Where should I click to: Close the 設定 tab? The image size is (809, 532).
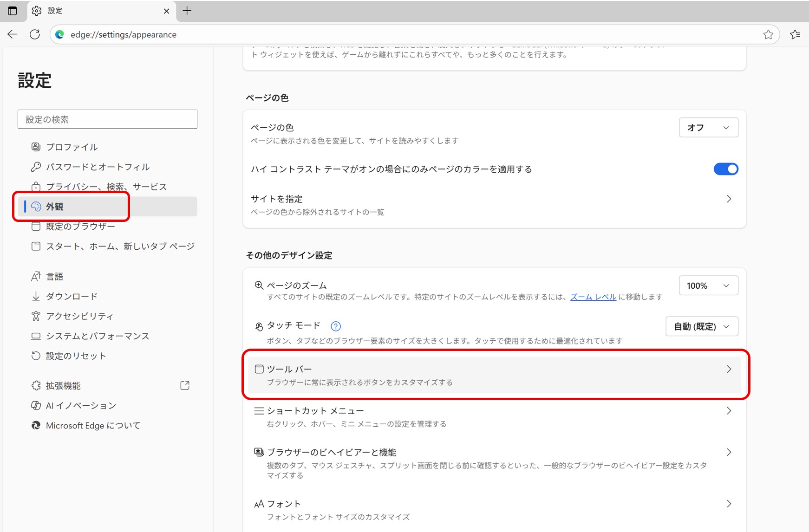[166, 11]
